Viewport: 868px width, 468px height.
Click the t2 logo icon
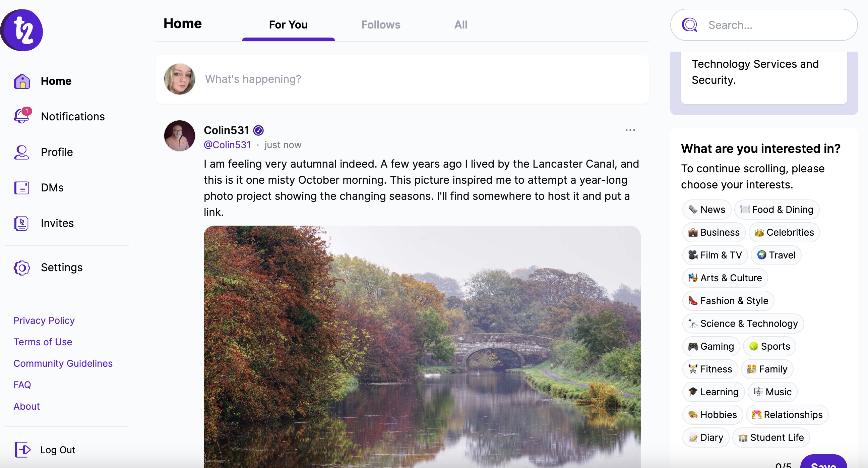click(21, 31)
